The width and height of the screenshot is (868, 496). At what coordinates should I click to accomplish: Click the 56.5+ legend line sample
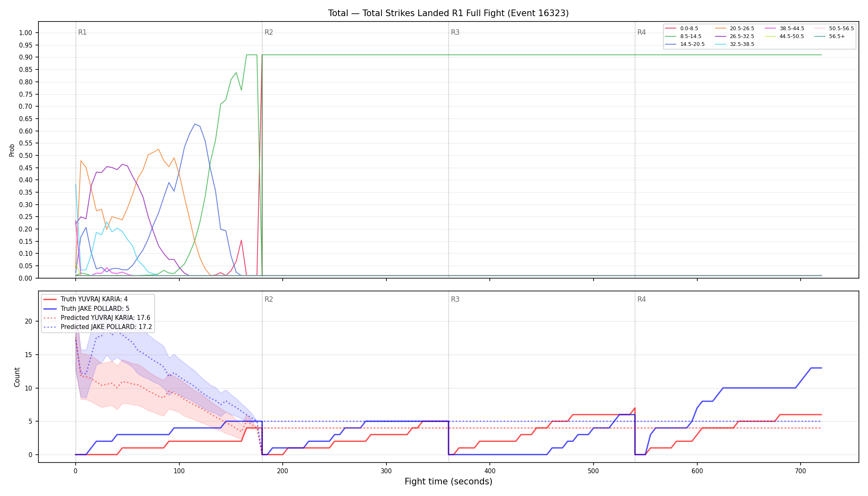820,36
